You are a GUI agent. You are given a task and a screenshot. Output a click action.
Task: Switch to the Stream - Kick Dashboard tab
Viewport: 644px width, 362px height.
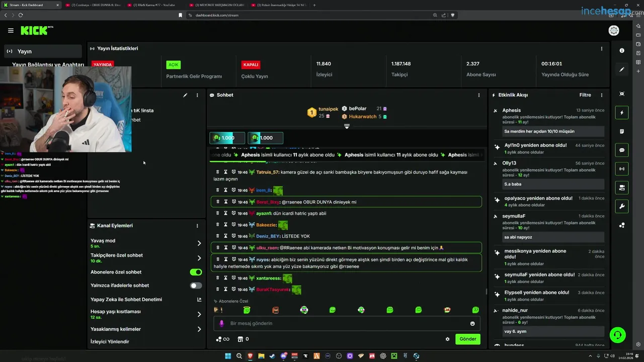coord(30,5)
